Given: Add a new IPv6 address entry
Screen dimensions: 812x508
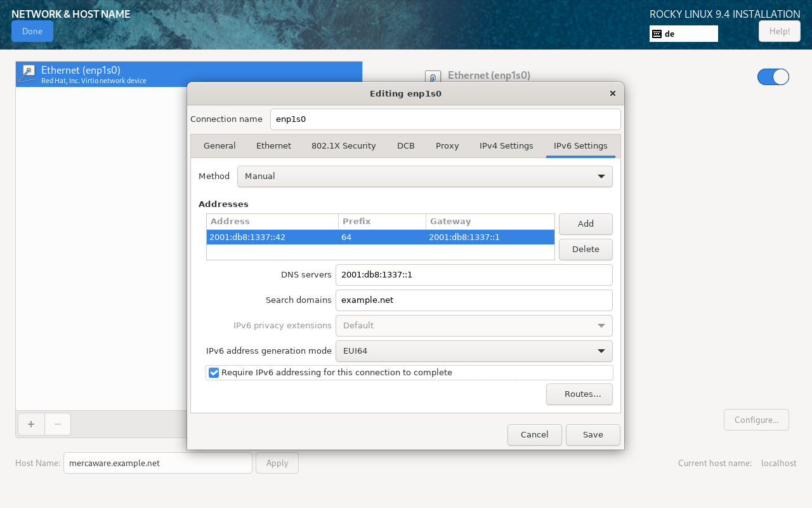Looking at the screenshot, I should [x=585, y=224].
